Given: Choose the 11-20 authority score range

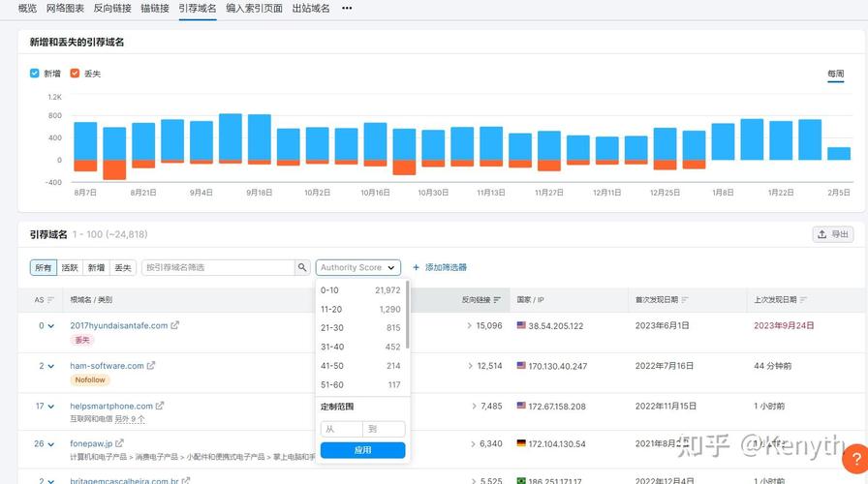Looking at the screenshot, I should [360, 309].
